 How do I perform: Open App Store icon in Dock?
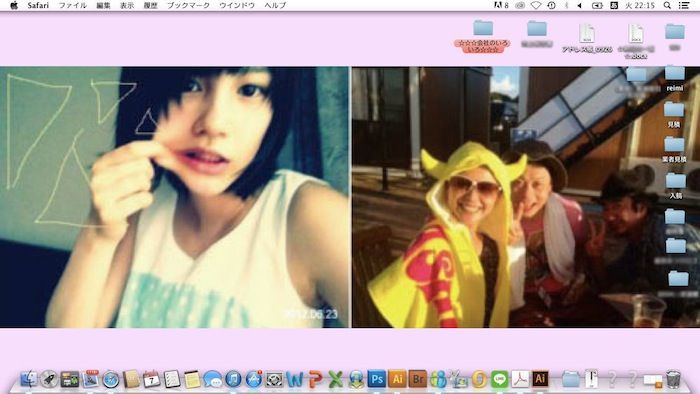254,379
